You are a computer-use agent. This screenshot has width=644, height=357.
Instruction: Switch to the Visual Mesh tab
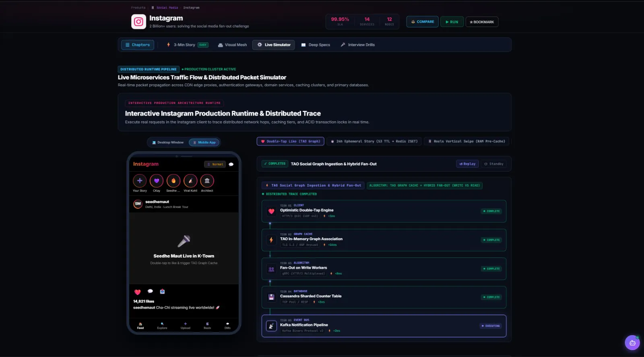coord(232,45)
